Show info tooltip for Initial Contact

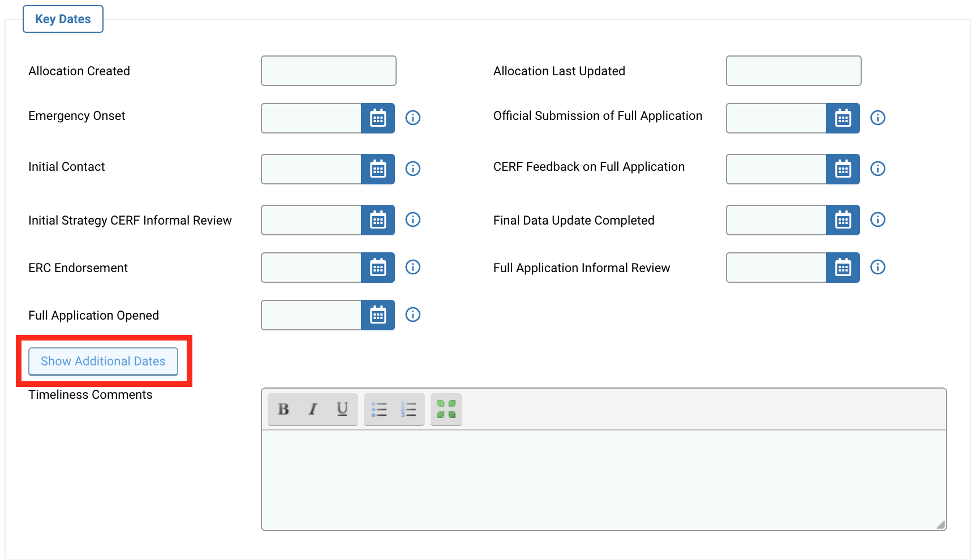413,169
